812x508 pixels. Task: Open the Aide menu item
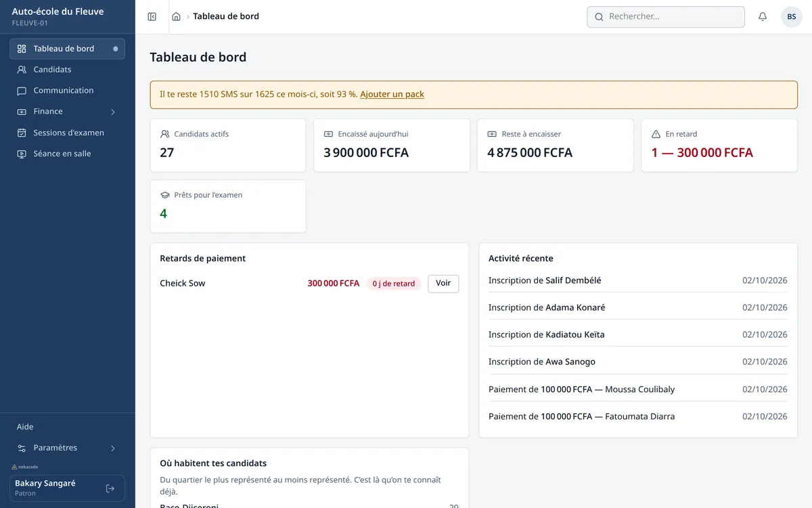pos(68,427)
